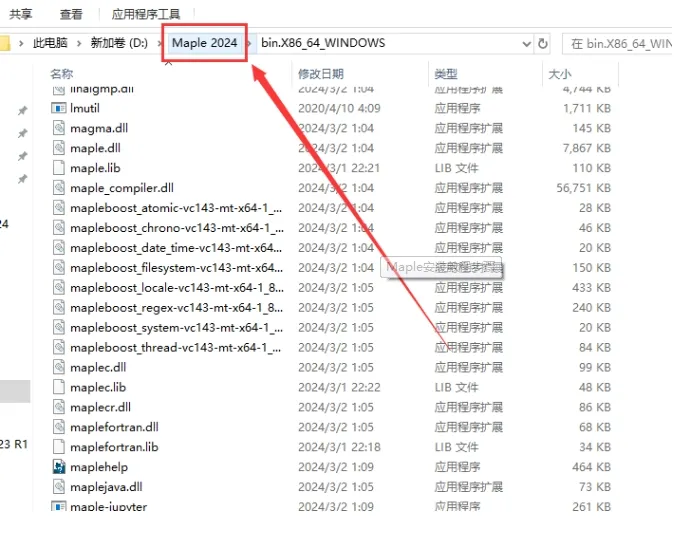Select mapleboost_filesystem dll file icon
Viewport: 683px width, 545px height.
(59, 267)
